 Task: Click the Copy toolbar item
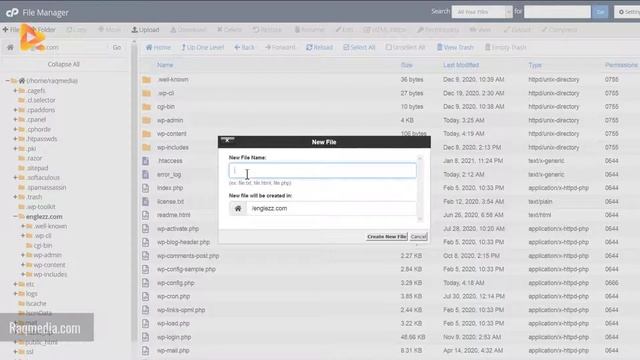pos(77,30)
